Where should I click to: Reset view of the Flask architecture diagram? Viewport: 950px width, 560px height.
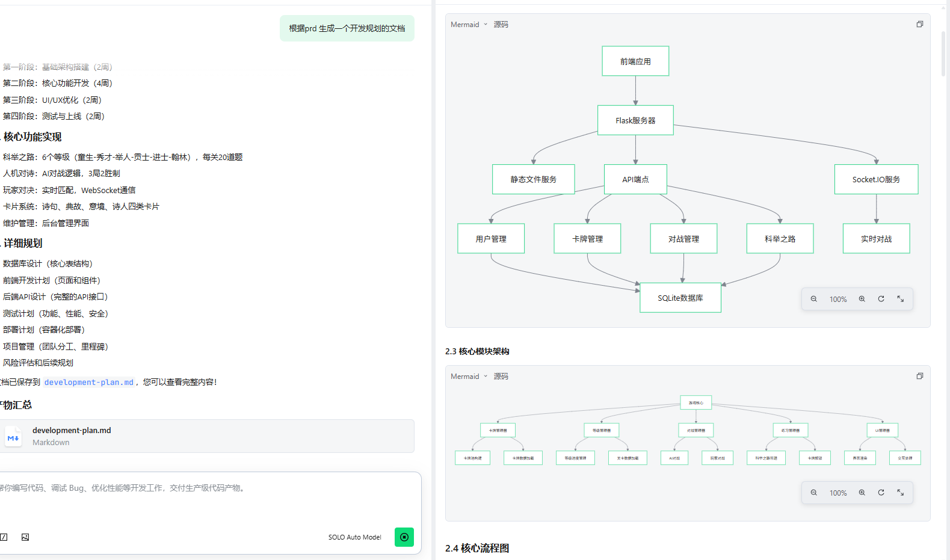click(x=881, y=299)
